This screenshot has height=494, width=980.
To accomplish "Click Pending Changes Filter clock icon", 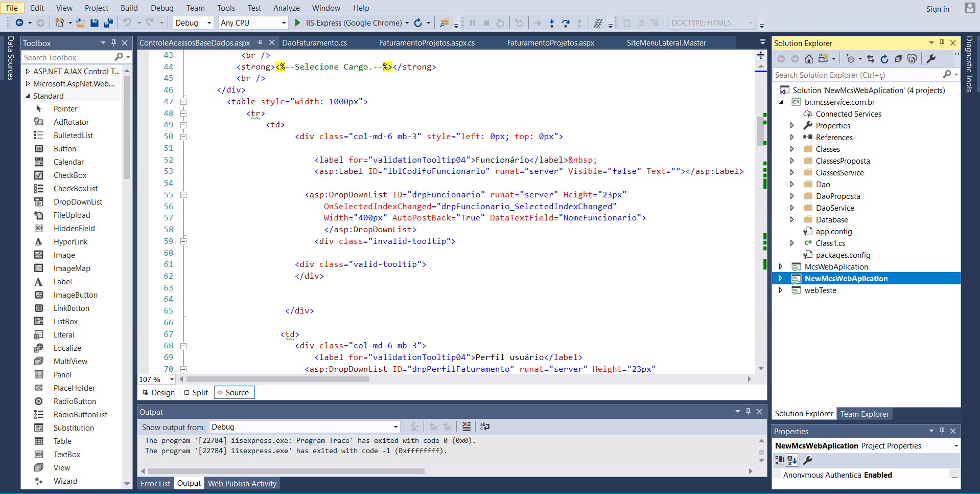I will point(850,59).
